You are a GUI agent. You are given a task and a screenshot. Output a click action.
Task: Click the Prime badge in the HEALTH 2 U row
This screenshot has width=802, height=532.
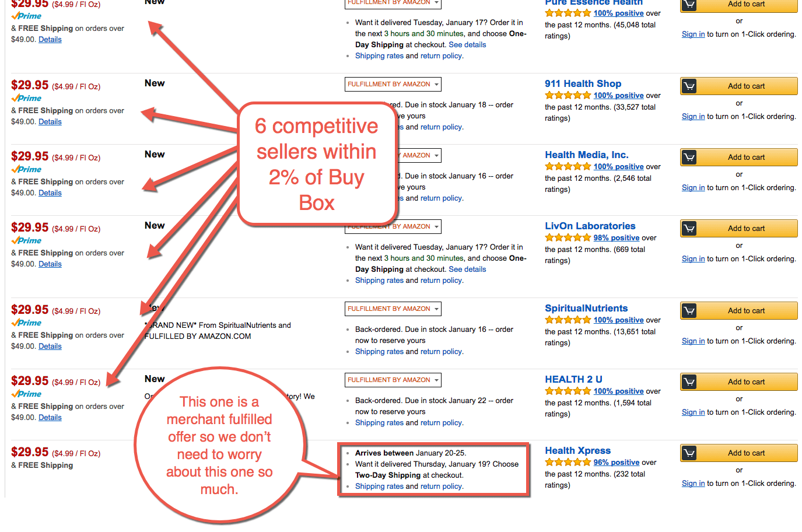coord(26,394)
